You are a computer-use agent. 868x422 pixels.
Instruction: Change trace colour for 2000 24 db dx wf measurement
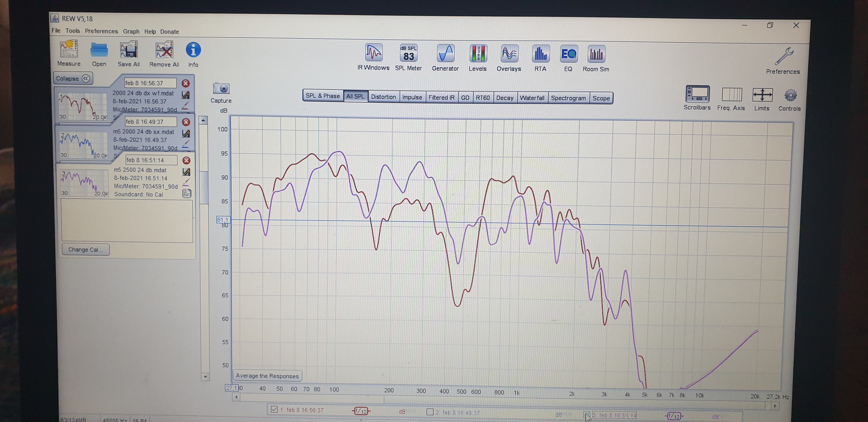[185, 106]
